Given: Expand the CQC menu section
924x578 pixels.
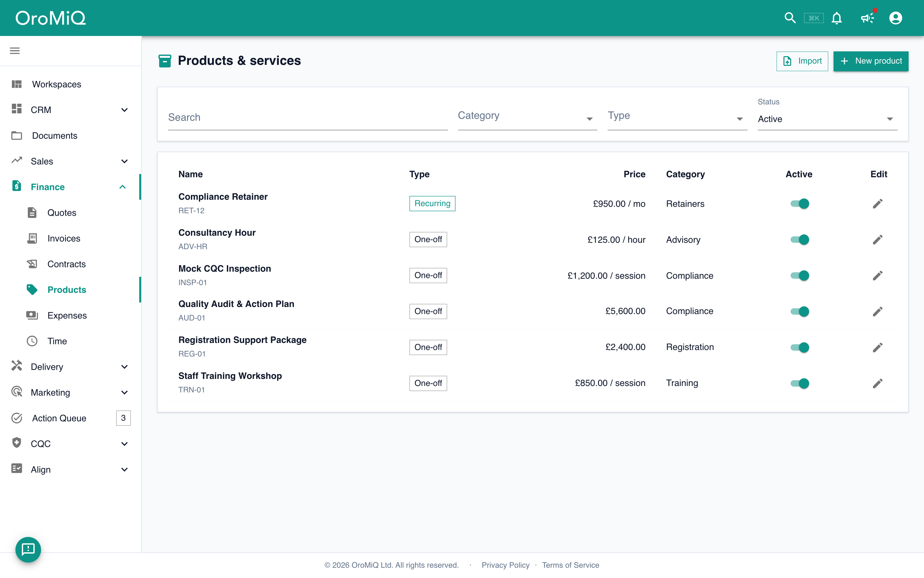Looking at the screenshot, I should [x=71, y=443].
